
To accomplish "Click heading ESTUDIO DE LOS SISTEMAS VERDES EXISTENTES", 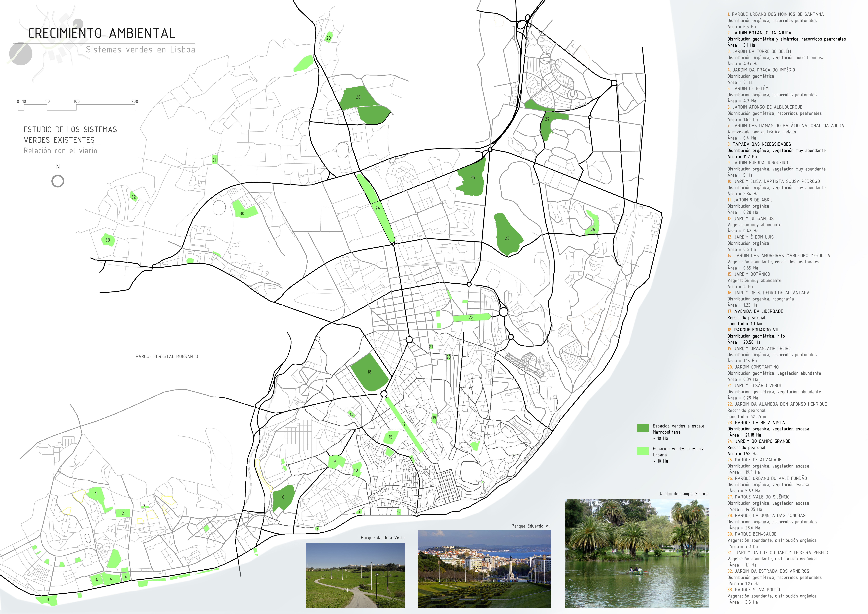I will coord(70,135).
